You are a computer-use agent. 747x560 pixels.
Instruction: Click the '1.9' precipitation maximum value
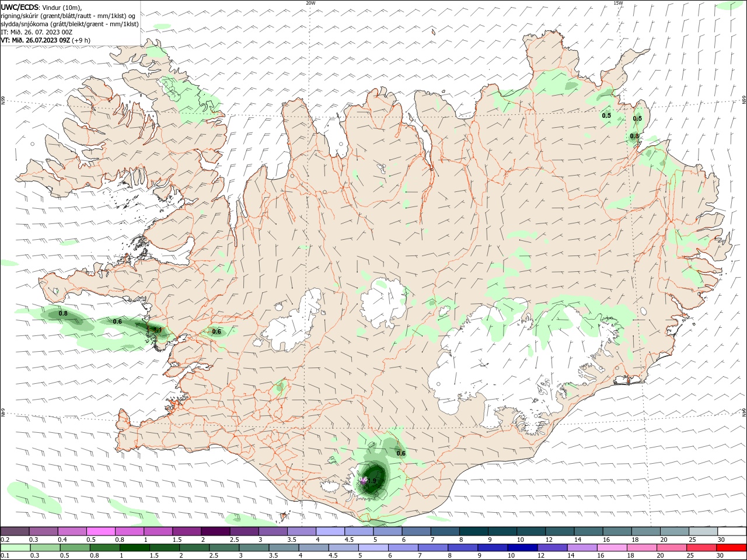(373, 481)
